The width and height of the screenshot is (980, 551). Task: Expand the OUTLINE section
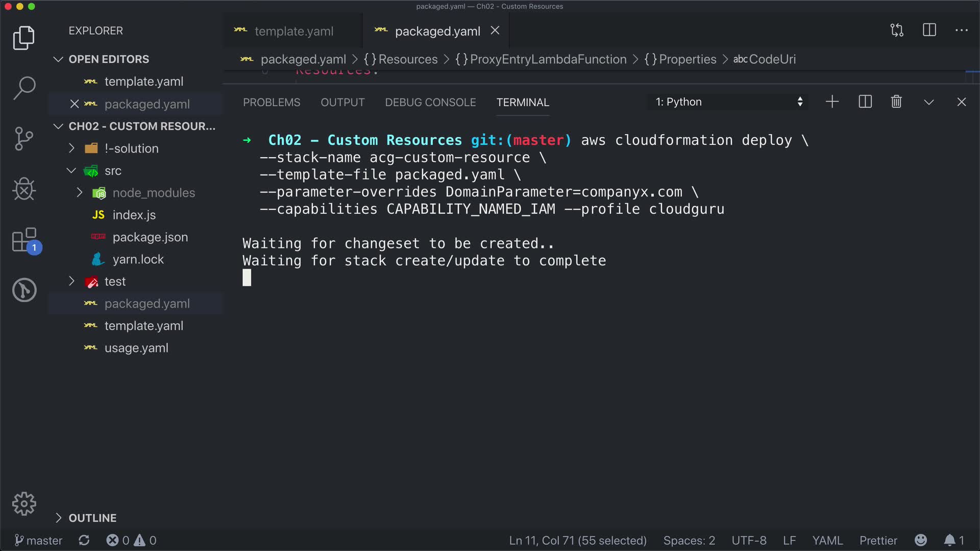point(92,518)
